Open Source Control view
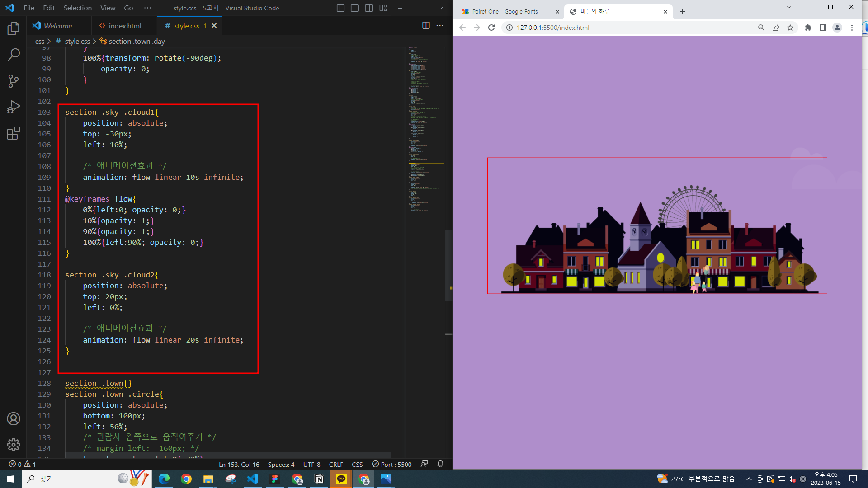 (14, 81)
